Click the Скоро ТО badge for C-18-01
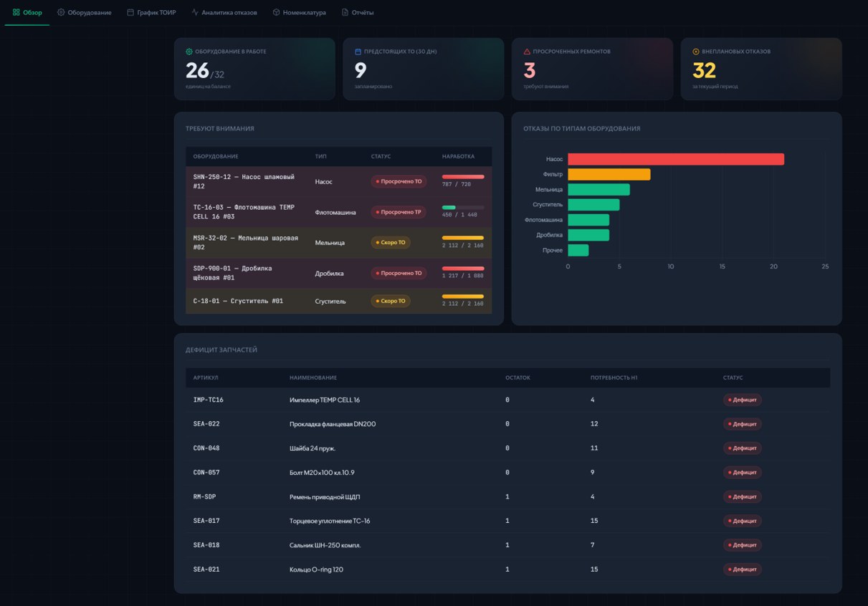This screenshot has width=868, height=606. click(x=391, y=301)
